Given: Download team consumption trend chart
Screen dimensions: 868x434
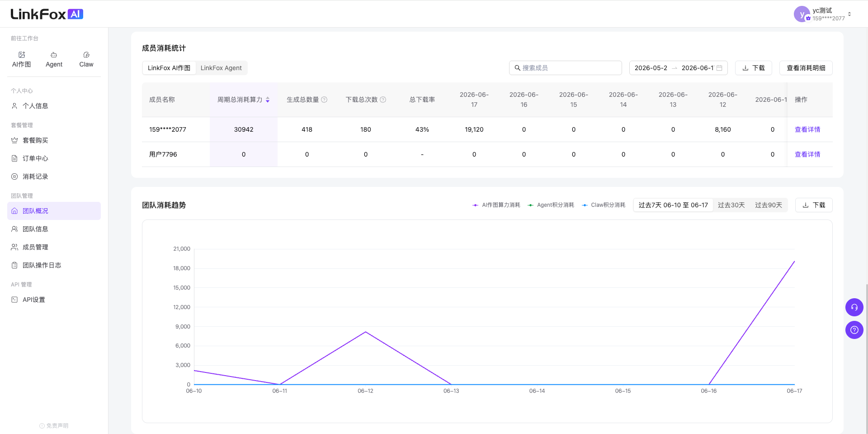Looking at the screenshot, I should (x=814, y=205).
